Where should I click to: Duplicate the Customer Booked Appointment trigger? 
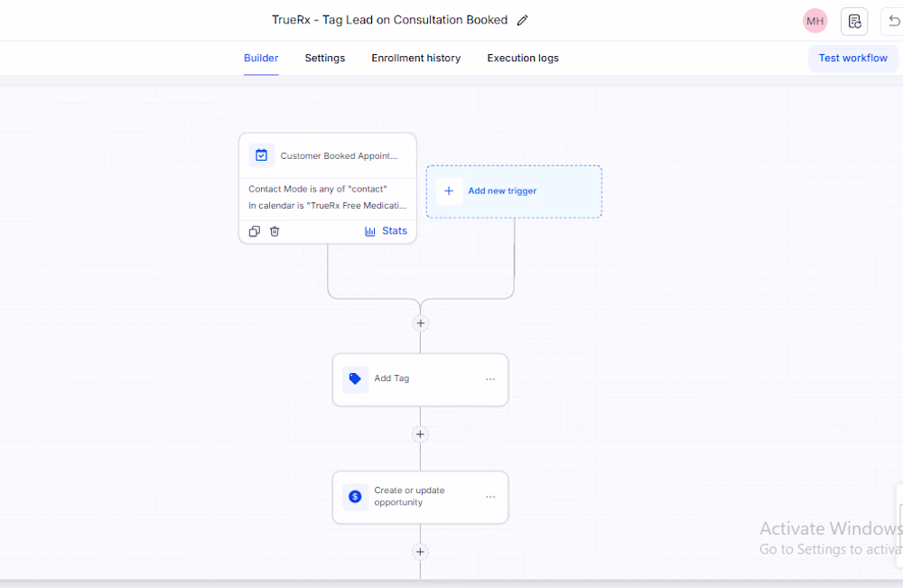pos(255,231)
